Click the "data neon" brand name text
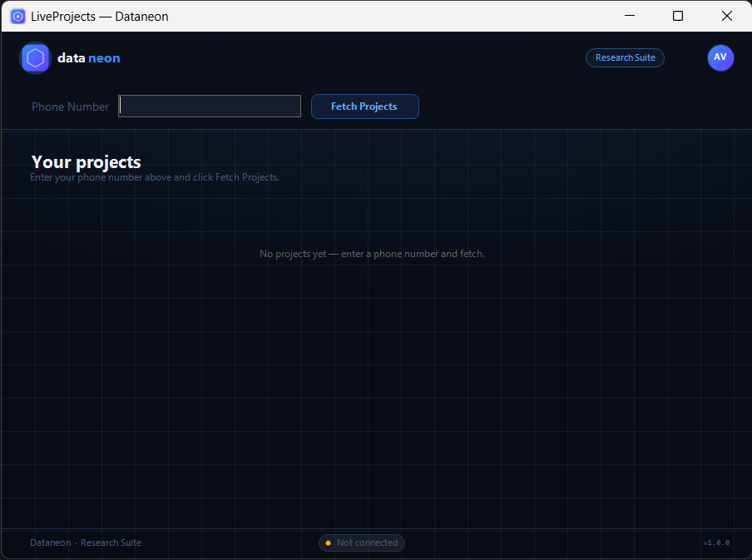The height and width of the screenshot is (560, 752). coord(89,58)
